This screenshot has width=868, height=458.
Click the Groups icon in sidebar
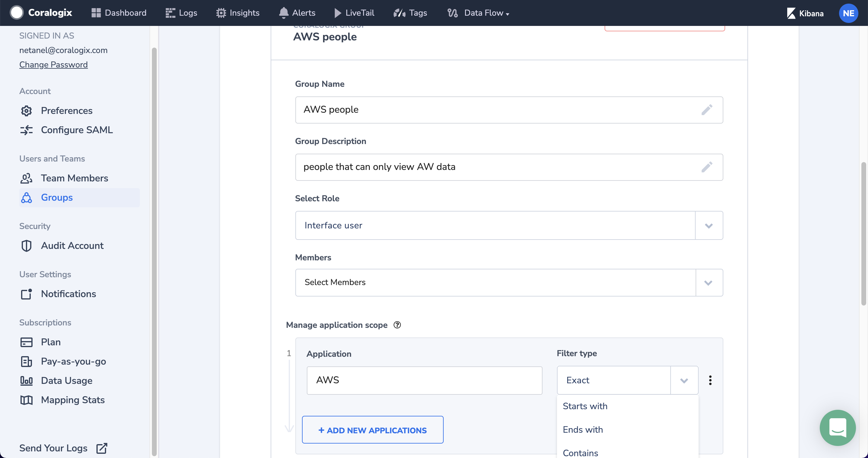tap(26, 198)
